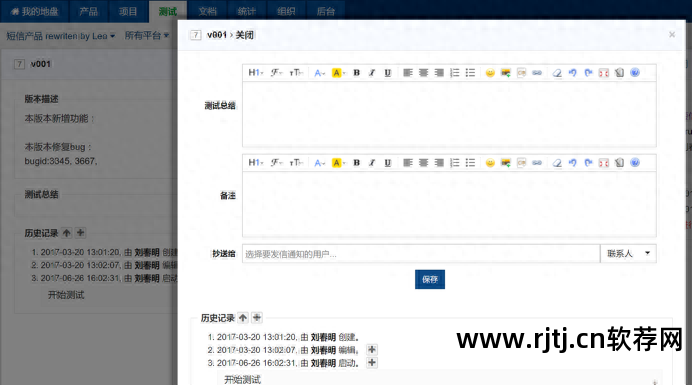Screen dimensions: 692x385
Task: Open H1 heading format dropdown in 测试总结 editor
Action: click(256, 73)
